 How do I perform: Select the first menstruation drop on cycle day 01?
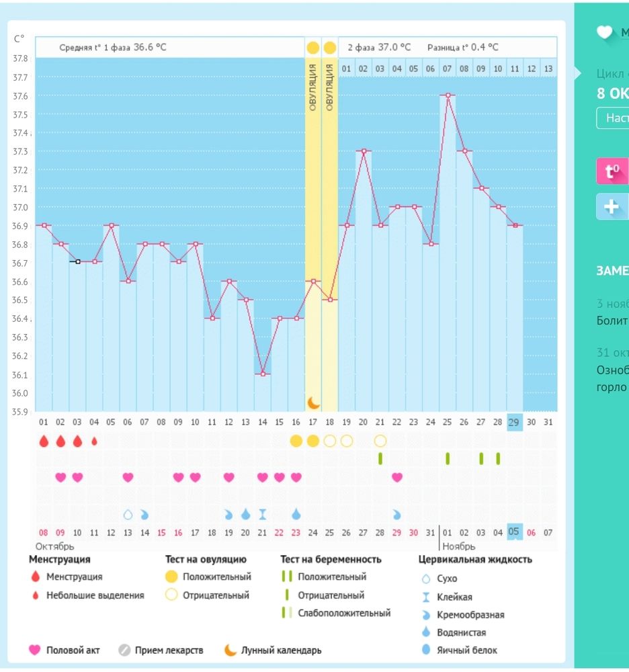[44, 442]
